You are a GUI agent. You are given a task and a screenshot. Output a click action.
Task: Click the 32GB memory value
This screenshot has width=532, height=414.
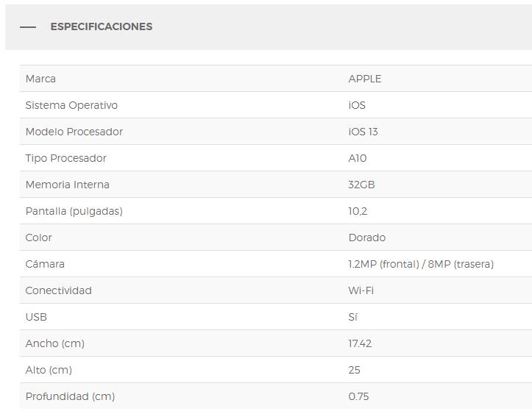point(361,185)
